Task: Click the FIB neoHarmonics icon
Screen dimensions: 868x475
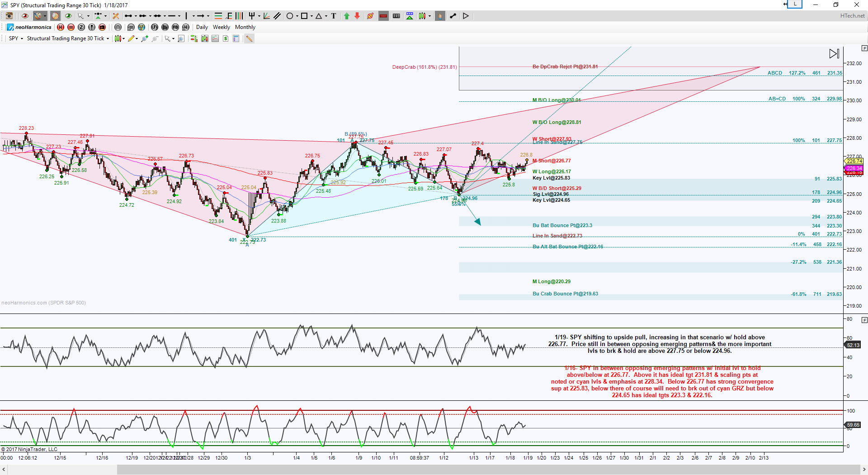Action: (x=175, y=27)
